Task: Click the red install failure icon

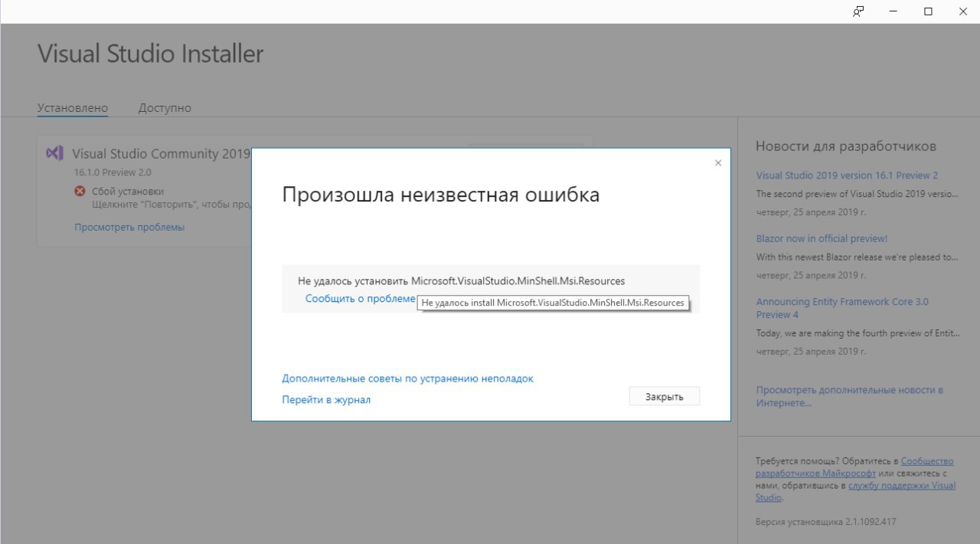Action: point(80,192)
